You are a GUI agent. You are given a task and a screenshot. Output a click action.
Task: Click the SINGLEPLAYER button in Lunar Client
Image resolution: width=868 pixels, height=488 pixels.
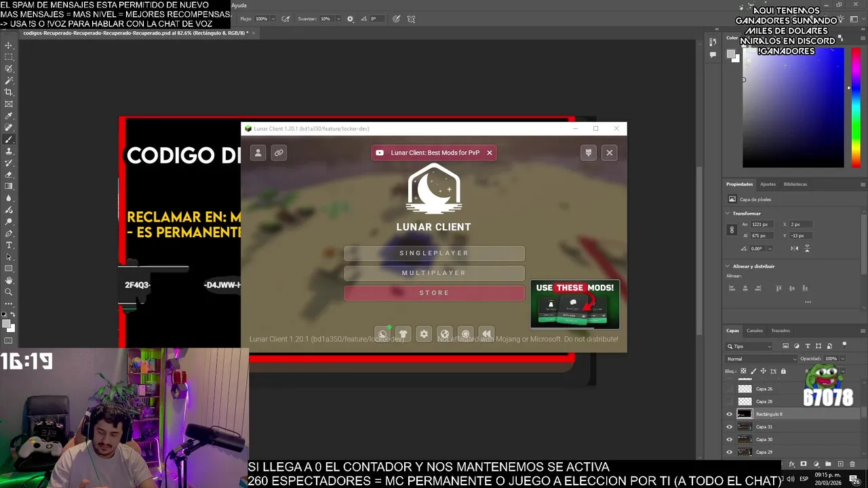click(434, 253)
